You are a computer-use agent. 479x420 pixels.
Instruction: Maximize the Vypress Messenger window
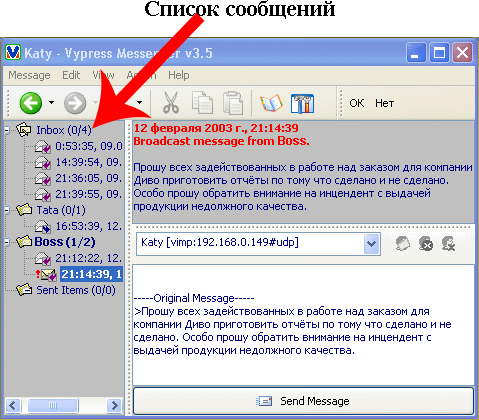439,53
